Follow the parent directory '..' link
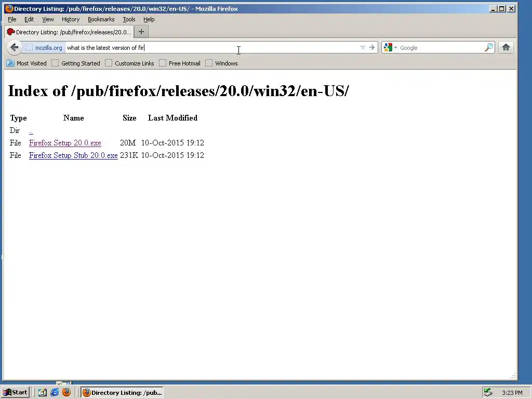This screenshot has width=532, height=399. point(31,130)
